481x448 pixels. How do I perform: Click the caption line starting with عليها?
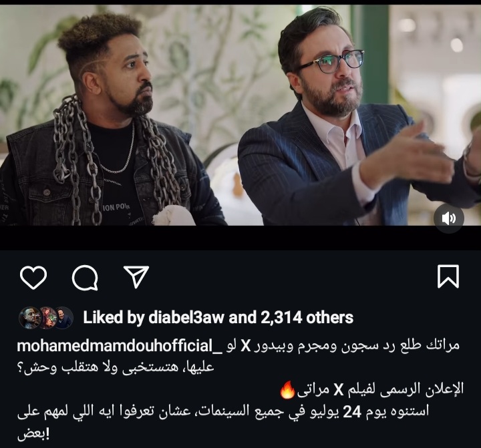click(x=116, y=368)
